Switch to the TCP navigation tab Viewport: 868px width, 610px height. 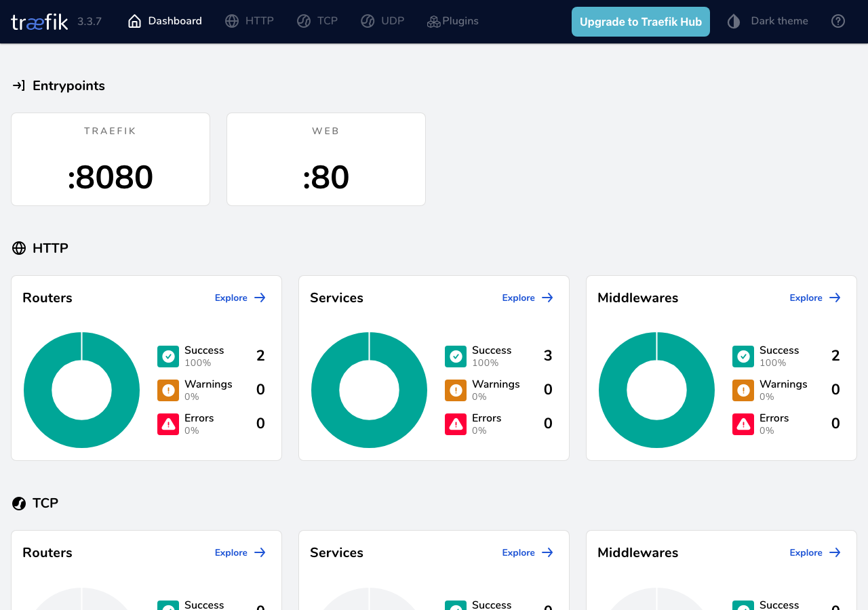coord(317,21)
